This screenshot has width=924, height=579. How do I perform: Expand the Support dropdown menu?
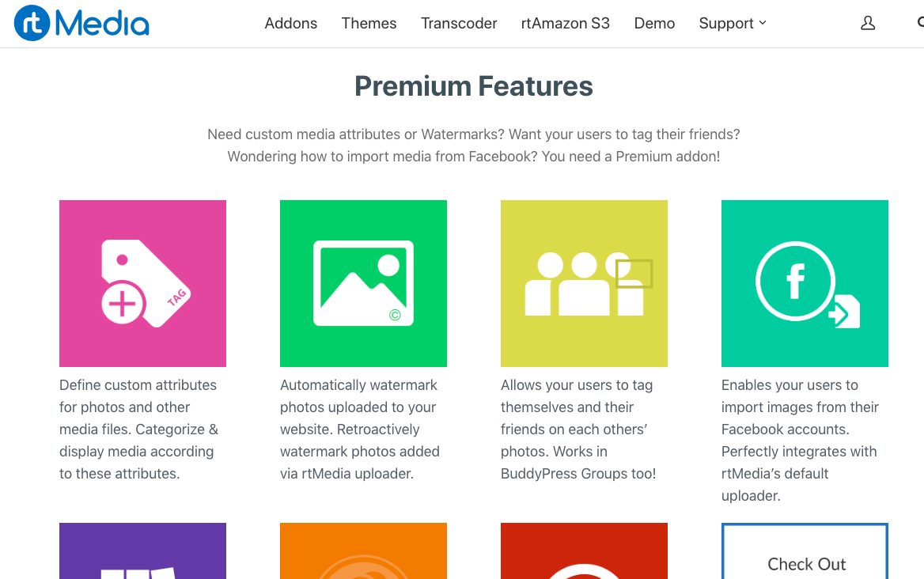click(x=733, y=24)
